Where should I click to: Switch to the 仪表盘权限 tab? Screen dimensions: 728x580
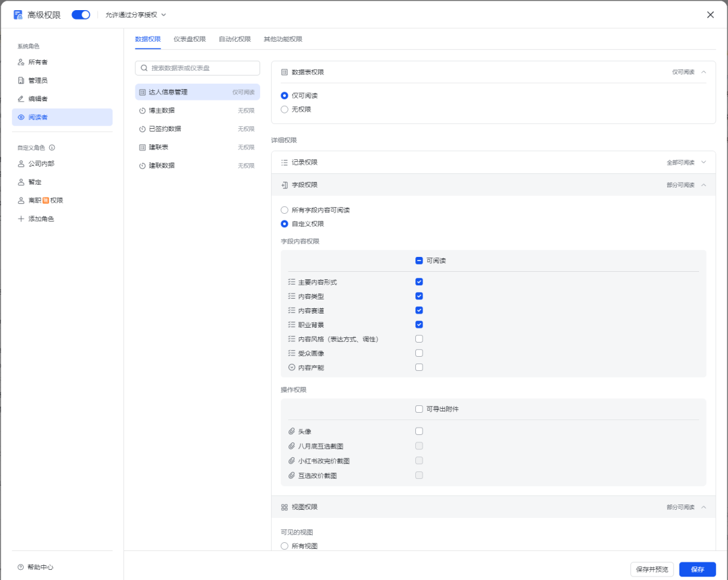189,39
